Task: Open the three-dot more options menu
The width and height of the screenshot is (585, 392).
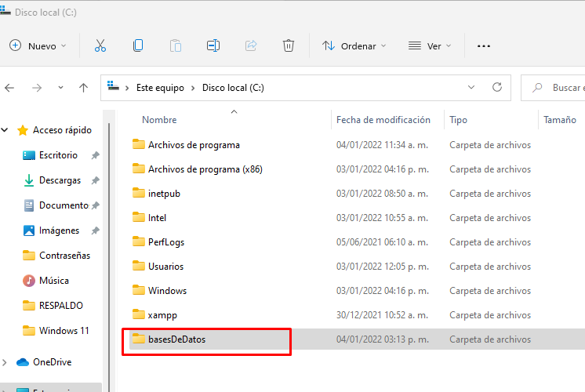Action: (x=484, y=45)
